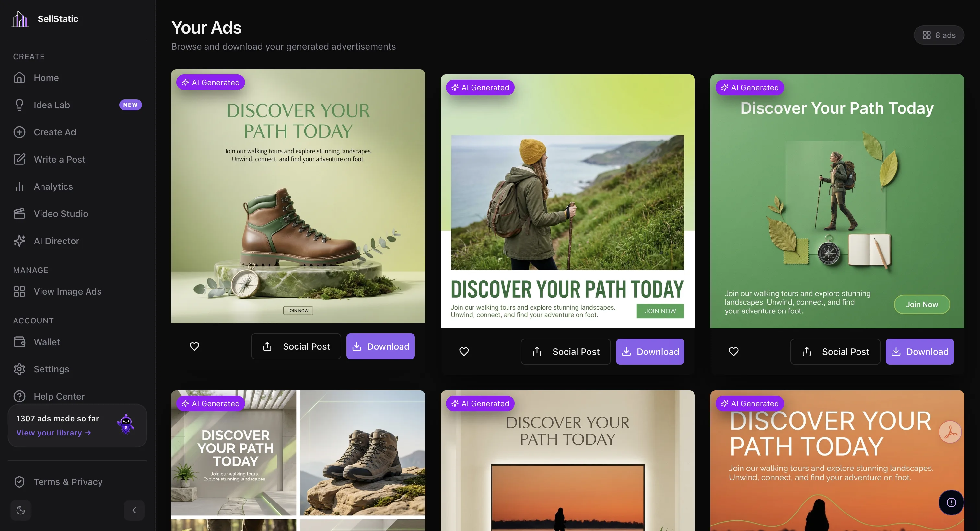Toggle dark mode moon button

point(21,510)
